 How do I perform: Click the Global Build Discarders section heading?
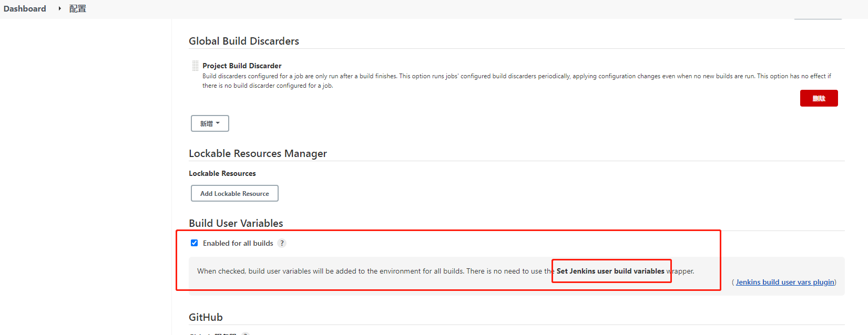[244, 41]
